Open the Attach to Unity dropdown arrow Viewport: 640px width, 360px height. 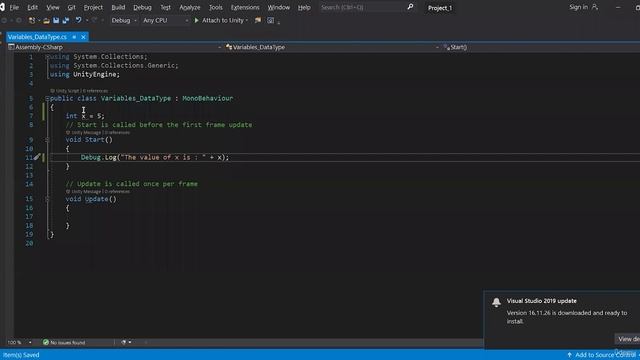click(247, 20)
